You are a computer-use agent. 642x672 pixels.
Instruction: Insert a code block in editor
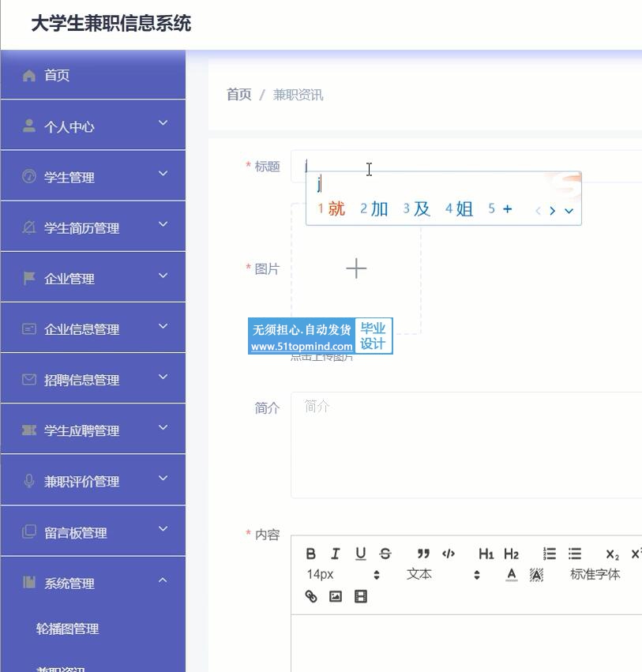449,554
